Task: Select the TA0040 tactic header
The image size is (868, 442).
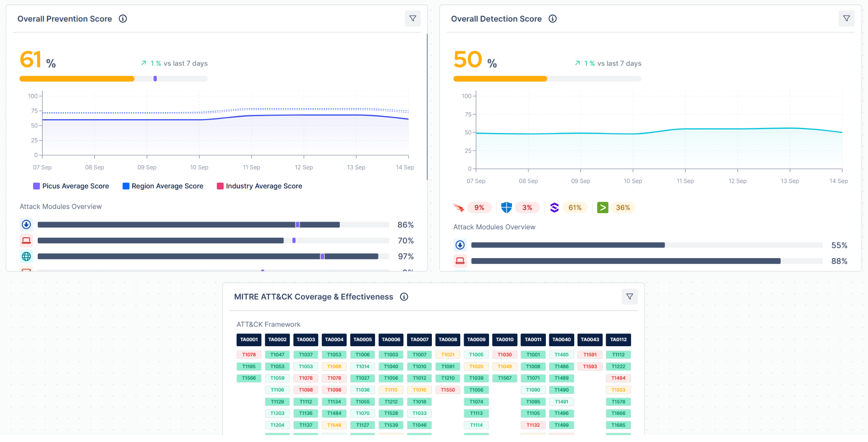Action: (x=562, y=339)
